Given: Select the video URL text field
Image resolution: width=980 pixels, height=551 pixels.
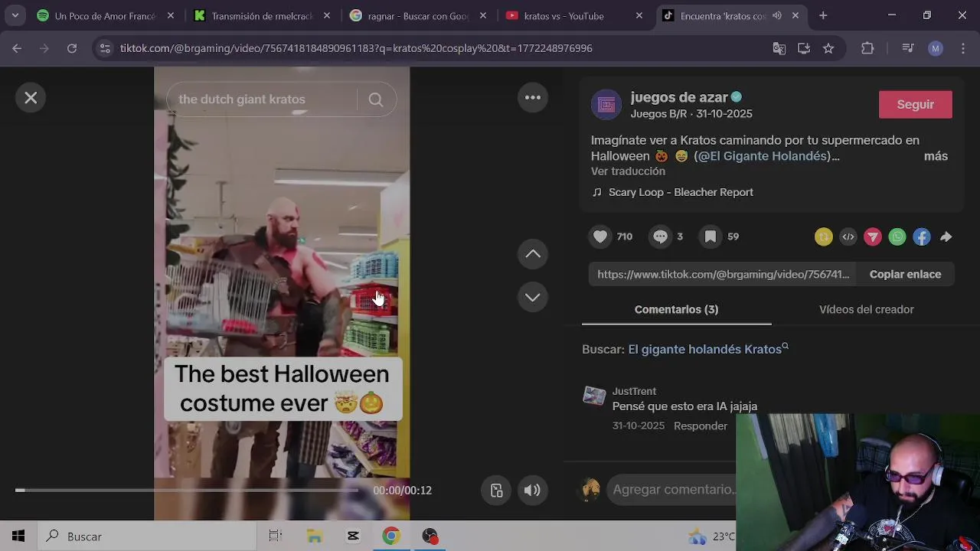Looking at the screenshot, I should click(724, 274).
